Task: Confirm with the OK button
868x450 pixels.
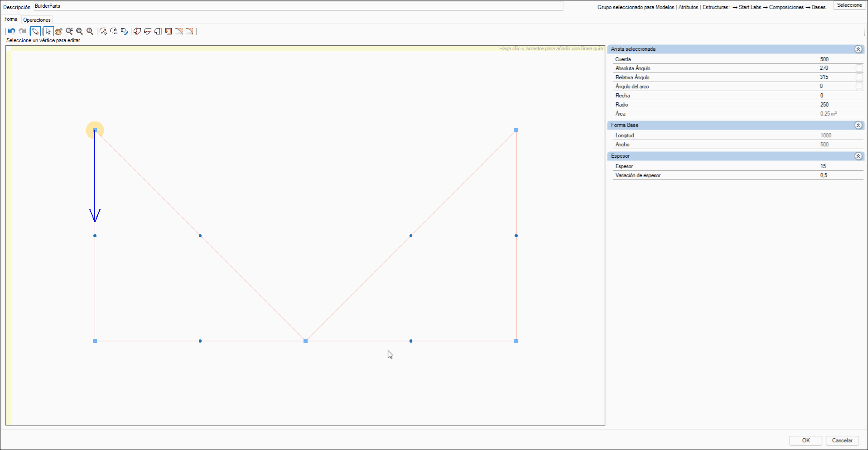Action: point(805,440)
